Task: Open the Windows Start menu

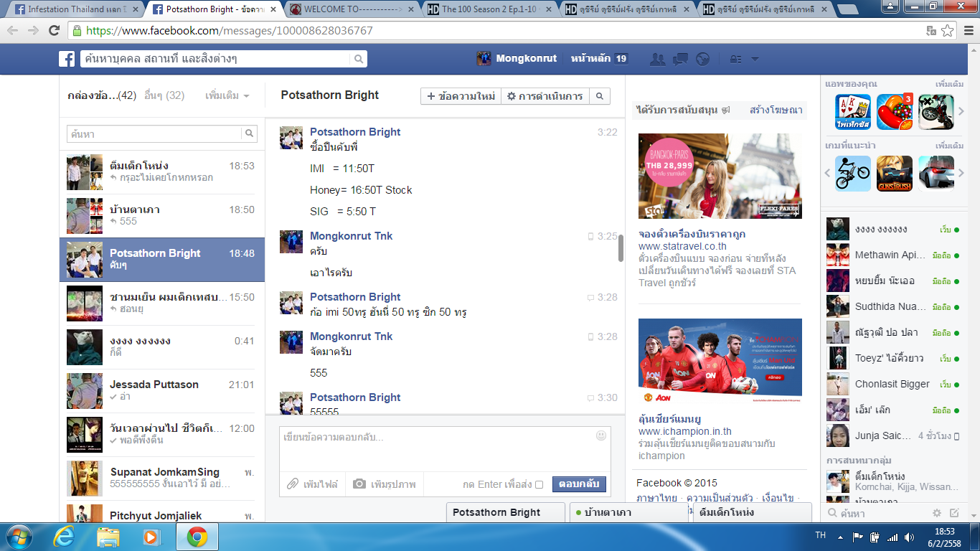Action: (18, 536)
